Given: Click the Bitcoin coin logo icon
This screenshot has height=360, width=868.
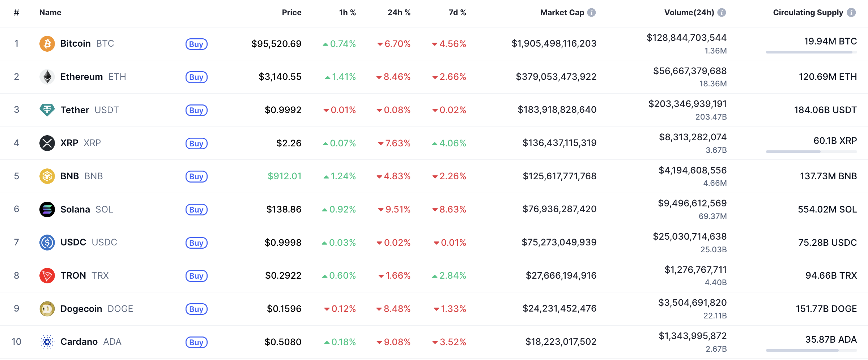Looking at the screenshot, I should (47, 44).
